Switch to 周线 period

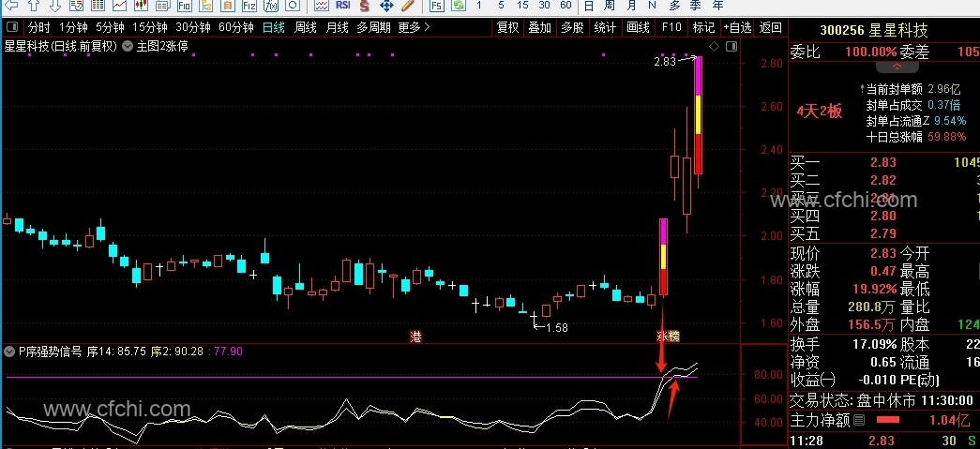305,27
